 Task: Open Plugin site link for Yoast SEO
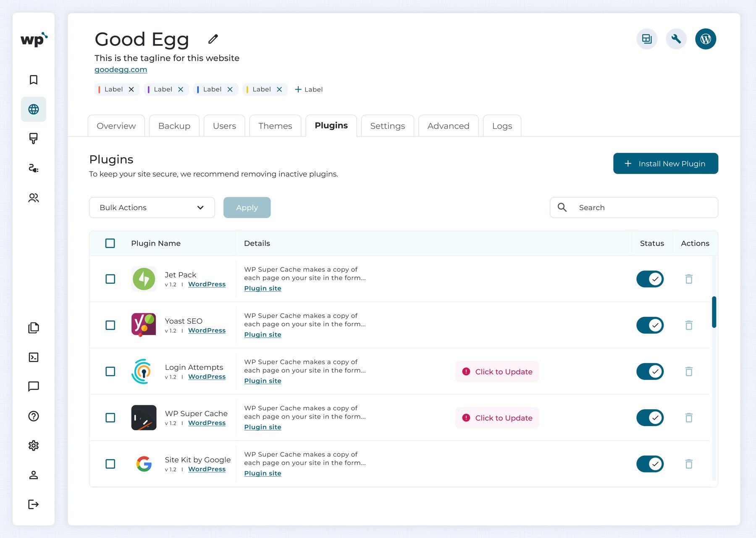(x=262, y=335)
